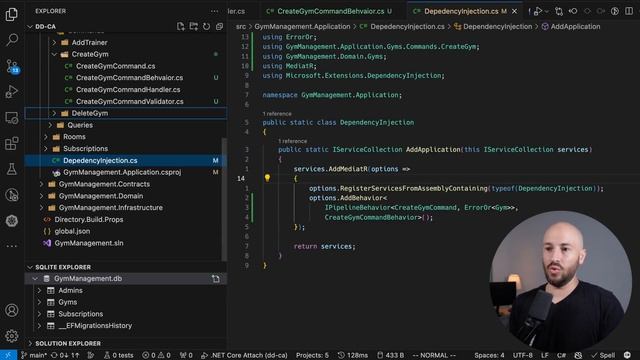Click the sync changes 0↓ 1↑ status item
Image resolution: width=640 pixels, height=360 pixels.
tap(65, 355)
